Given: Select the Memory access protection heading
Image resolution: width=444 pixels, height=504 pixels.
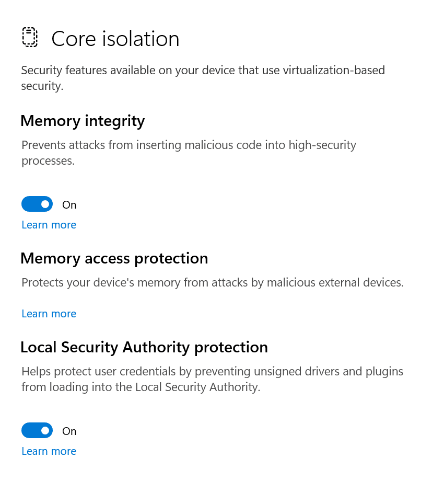Looking at the screenshot, I should tap(114, 258).
